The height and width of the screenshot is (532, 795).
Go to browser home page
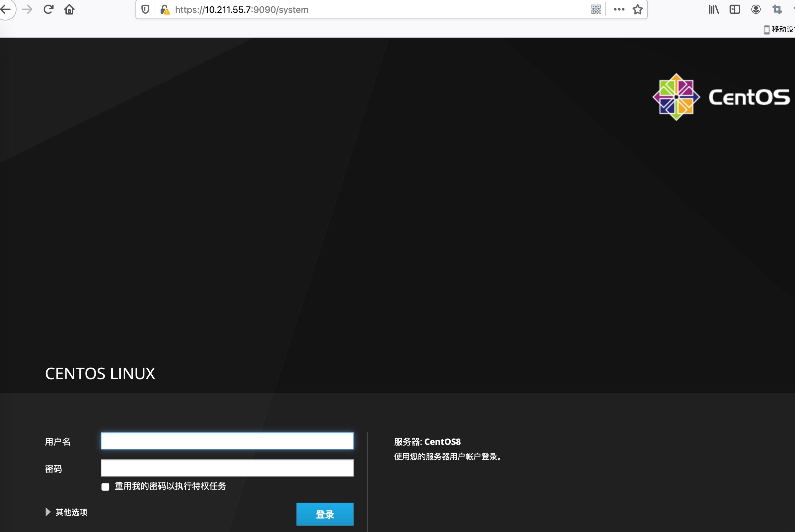(x=69, y=9)
